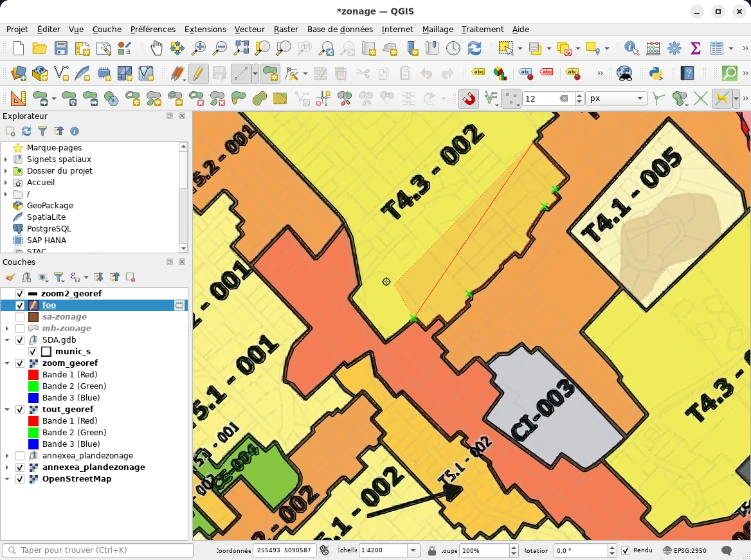This screenshot has height=560, width=751.
Task: Uncheck the zoom2_georef layer checkbox
Action: [x=20, y=294]
